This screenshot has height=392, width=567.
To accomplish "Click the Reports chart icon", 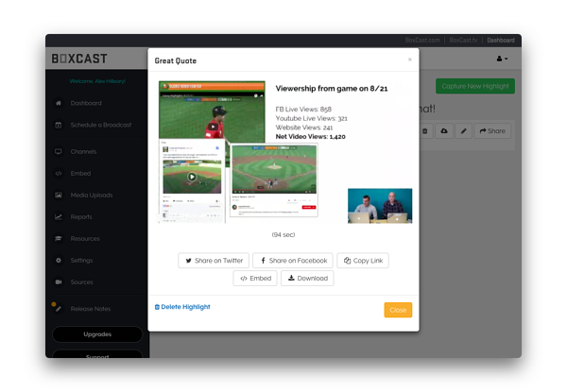I will click(60, 216).
